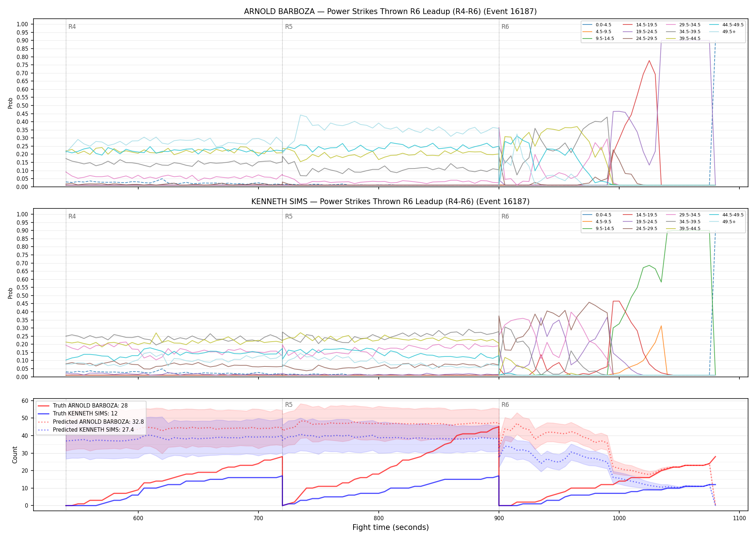Click the 0.50 Prob tick in the Barboza chart
The width and height of the screenshot is (756, 540).
(22, 105)
